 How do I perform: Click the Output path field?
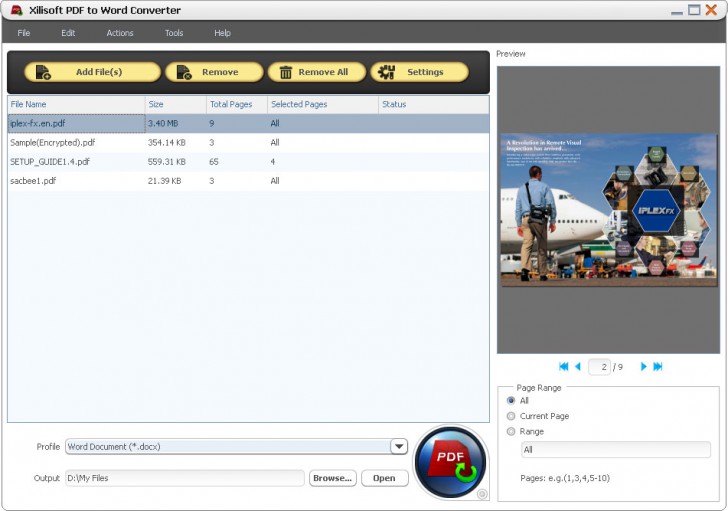185,478
